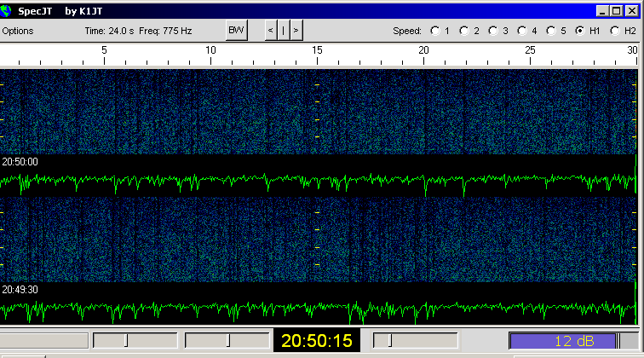Click the lower waterfall spectrogram
The image size is (644, 358).
[319, 240]
